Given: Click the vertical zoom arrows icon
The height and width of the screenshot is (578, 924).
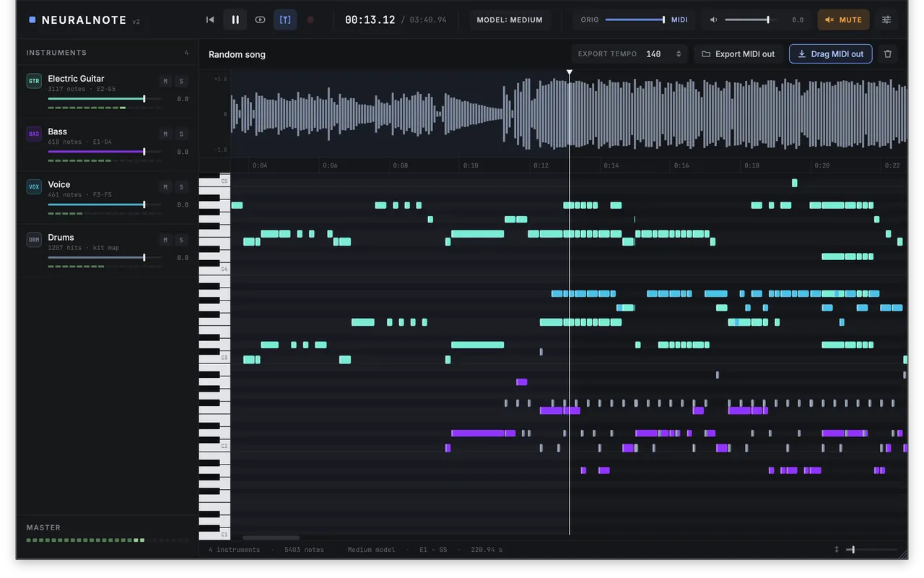Looking at the screenshot, I should (837, 550).
